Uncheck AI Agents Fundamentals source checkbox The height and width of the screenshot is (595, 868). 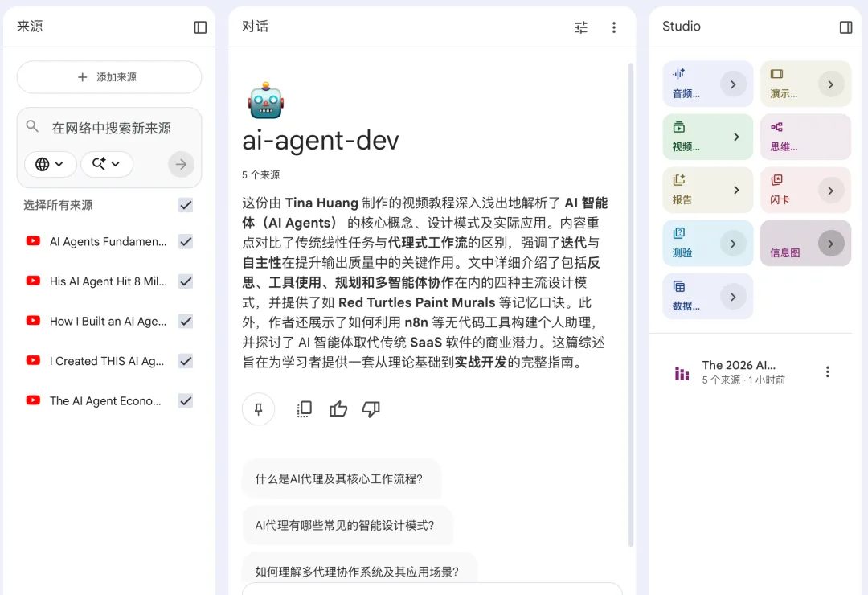[186, 241]
